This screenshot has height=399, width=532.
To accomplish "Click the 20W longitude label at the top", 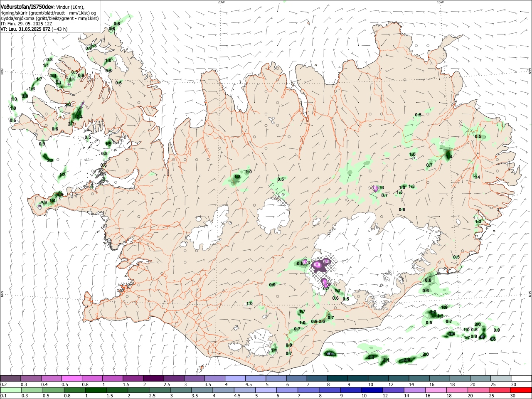I will 221,2.
